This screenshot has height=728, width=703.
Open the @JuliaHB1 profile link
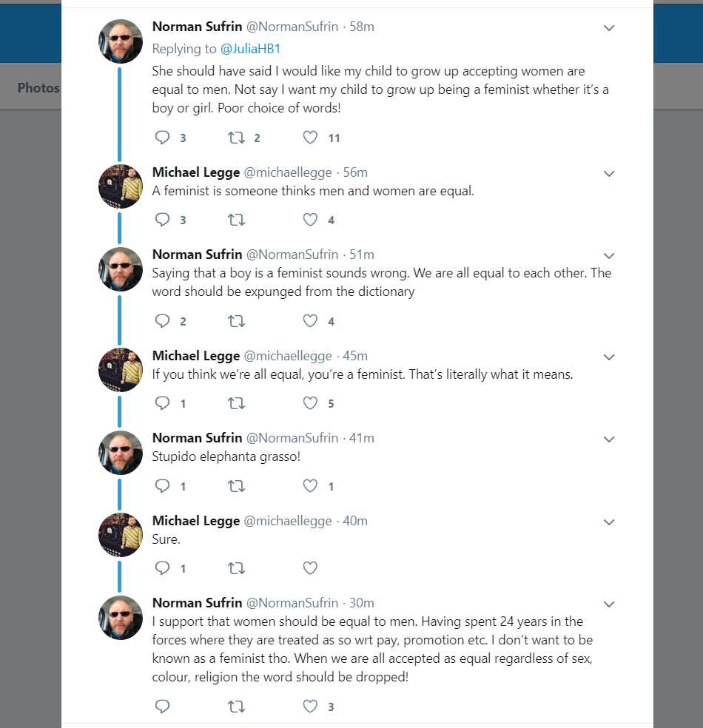(250, 49)
